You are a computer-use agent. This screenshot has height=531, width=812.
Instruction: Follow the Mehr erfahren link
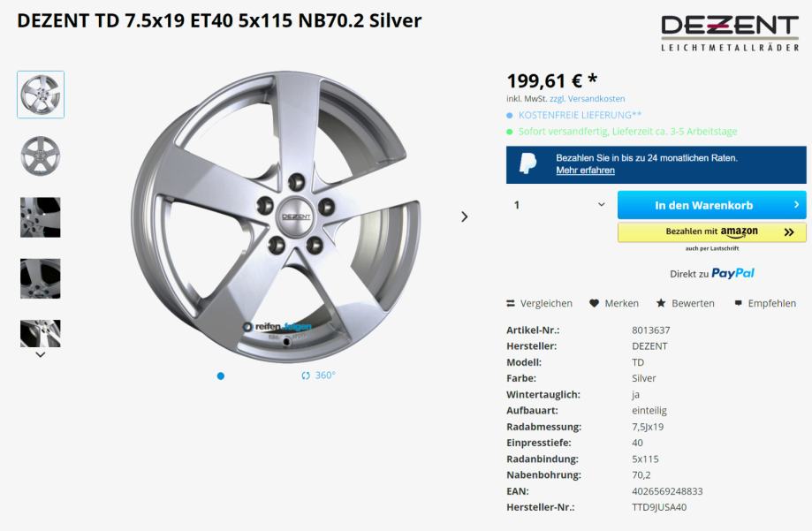pyautogui.click(x=585, y=171)
